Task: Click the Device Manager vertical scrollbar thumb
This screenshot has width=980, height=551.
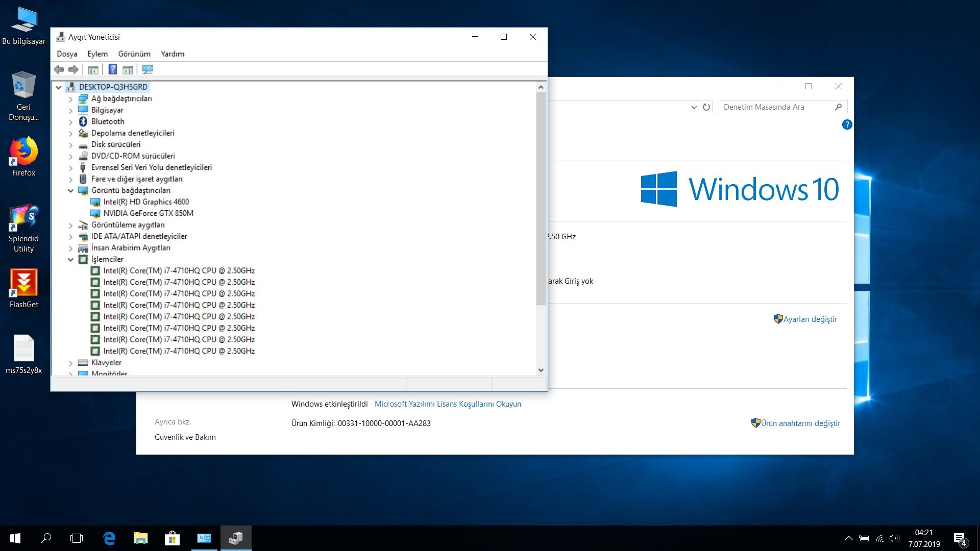Action: [541, 199]
